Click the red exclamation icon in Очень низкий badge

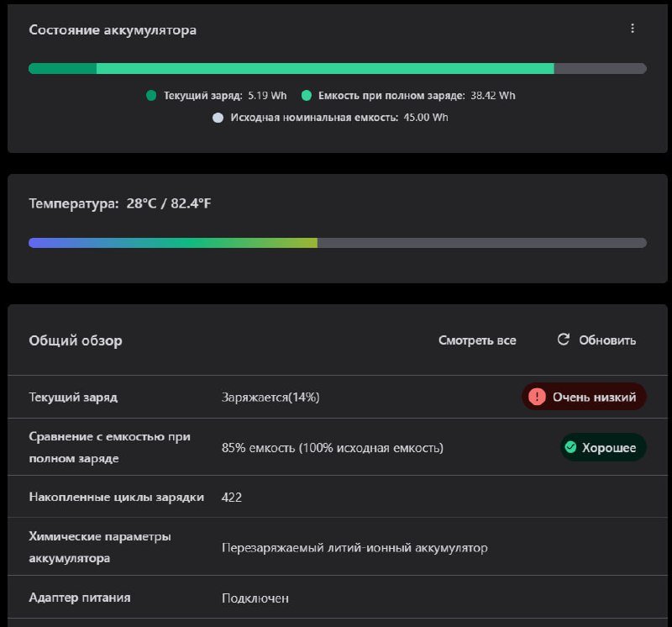pyautogui.click(x=537, y=396)
